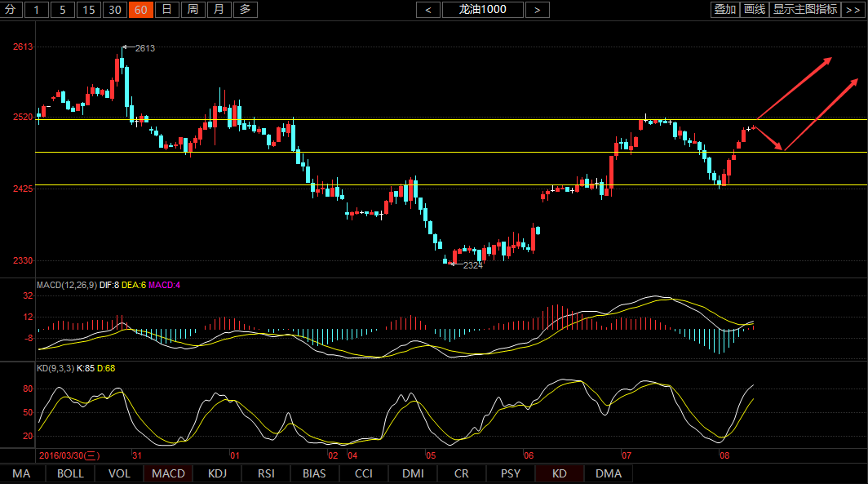
Task: Select the MACD indicator tab
Action: pos(168,473)
